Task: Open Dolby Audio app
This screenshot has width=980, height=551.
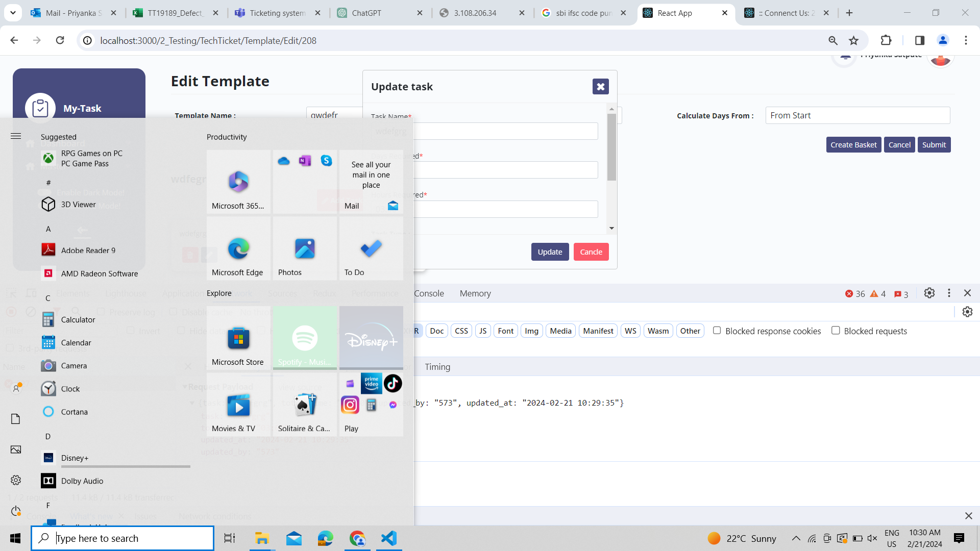Action: pos(115,481)
